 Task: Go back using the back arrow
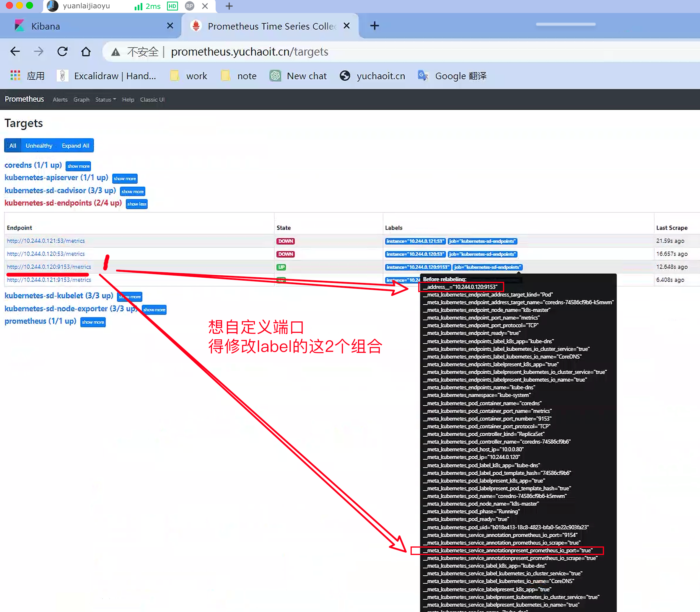point(15,52)
